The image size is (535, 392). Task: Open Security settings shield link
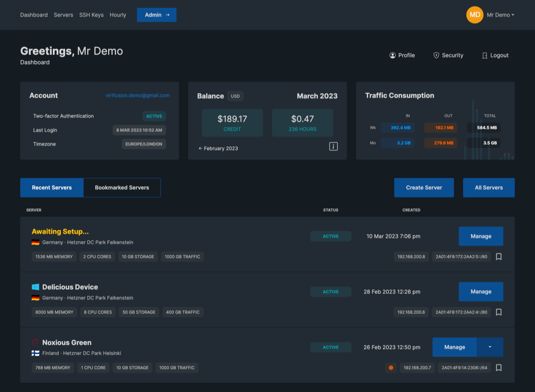click(x=448, y=55)
